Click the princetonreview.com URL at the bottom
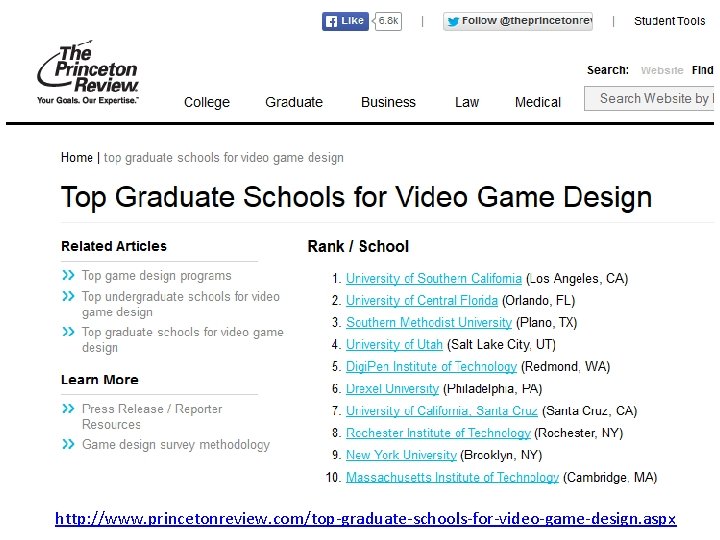This screenshot has width=720, height=540. (366, 518)
